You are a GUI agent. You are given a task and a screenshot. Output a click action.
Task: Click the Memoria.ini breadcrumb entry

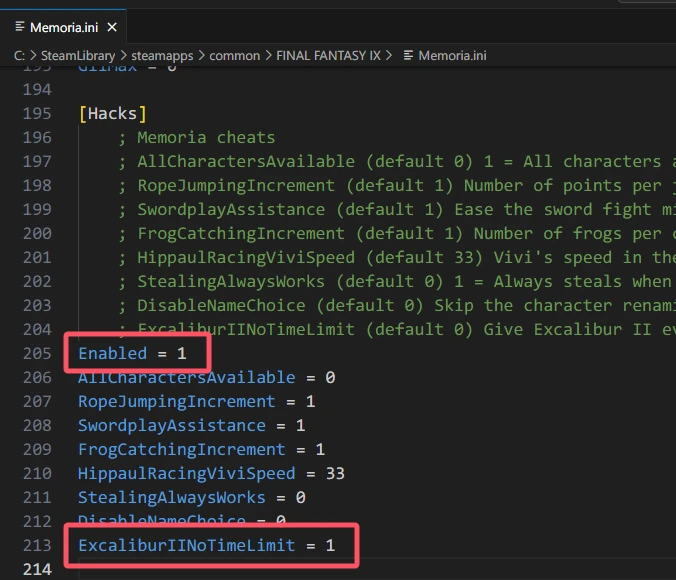coord(452,56)
